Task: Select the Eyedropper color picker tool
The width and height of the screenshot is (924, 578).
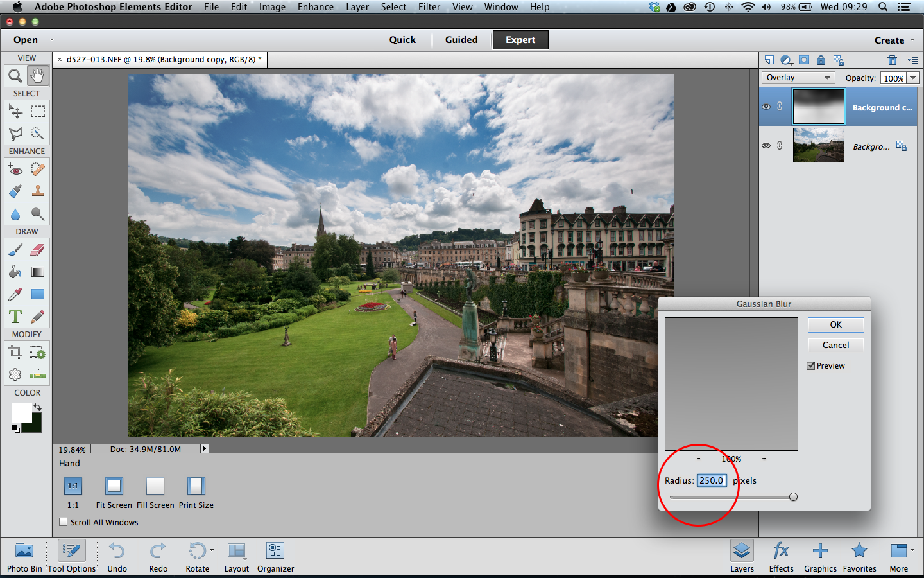Action: click(x=15, y=294)
